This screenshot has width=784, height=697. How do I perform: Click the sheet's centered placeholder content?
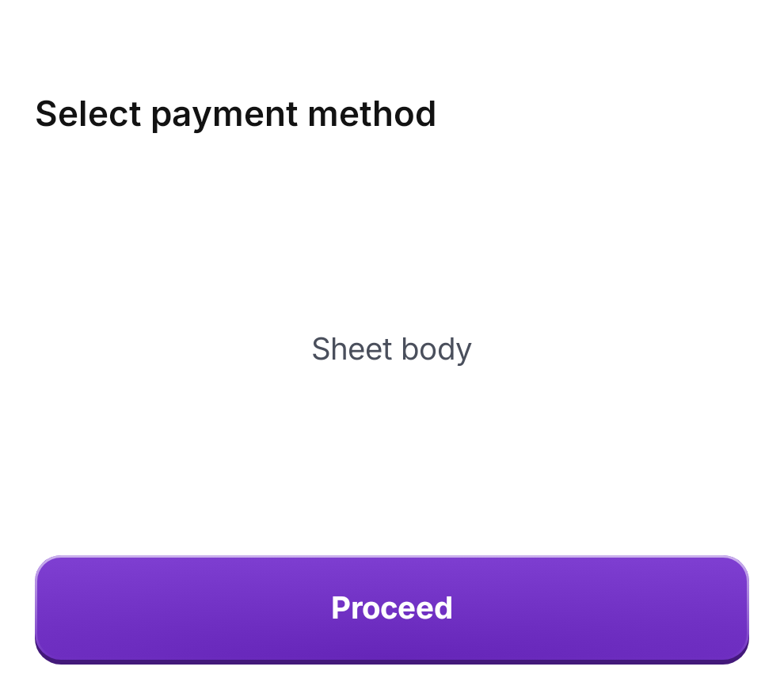[x=391, y=349]
